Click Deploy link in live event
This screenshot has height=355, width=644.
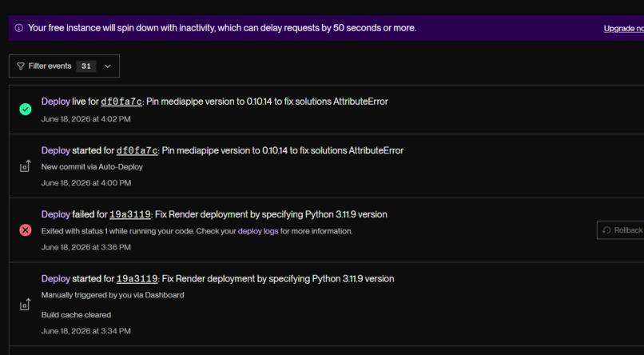point(55,102)
